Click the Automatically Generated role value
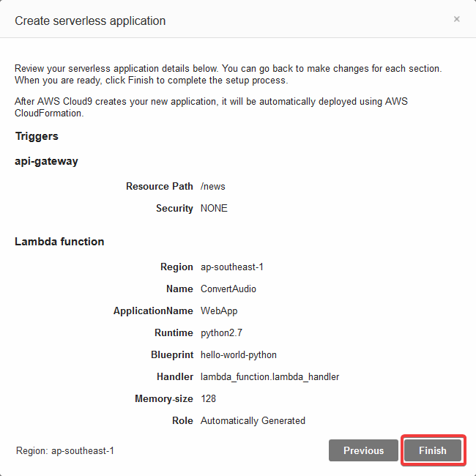The width and height of the screenshot is (476, 476). tap(253, 421)
